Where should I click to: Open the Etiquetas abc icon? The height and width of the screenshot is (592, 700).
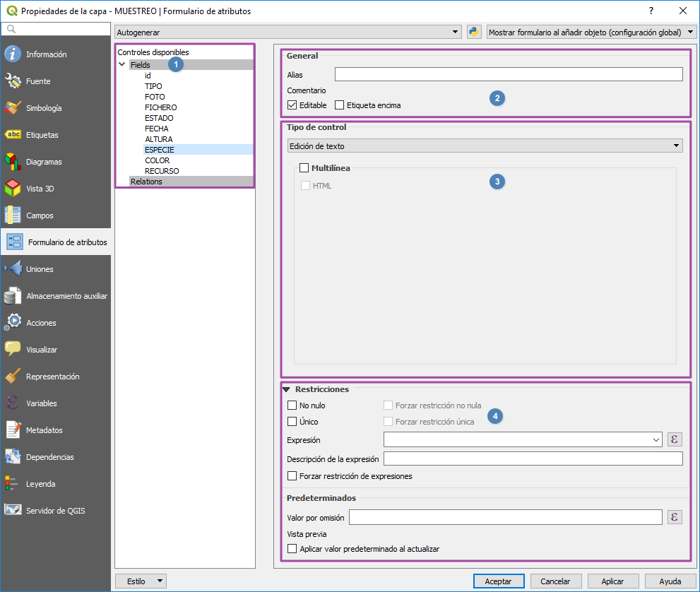click(13, 134)
